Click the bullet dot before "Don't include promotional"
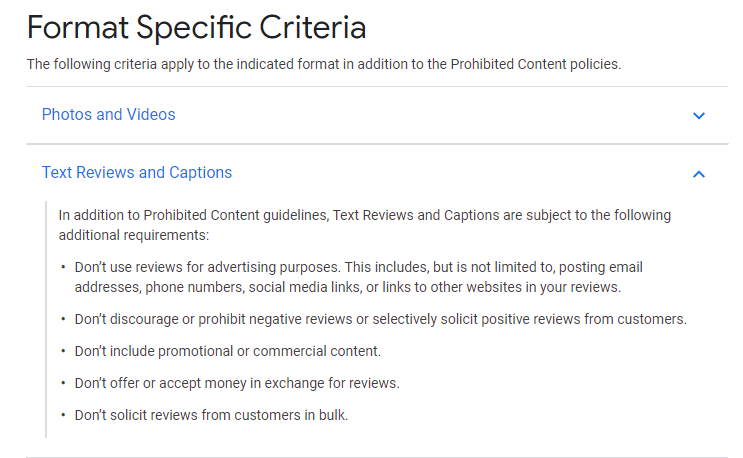The height and width of the screenshot is (458, 743). tap(63, 351)
